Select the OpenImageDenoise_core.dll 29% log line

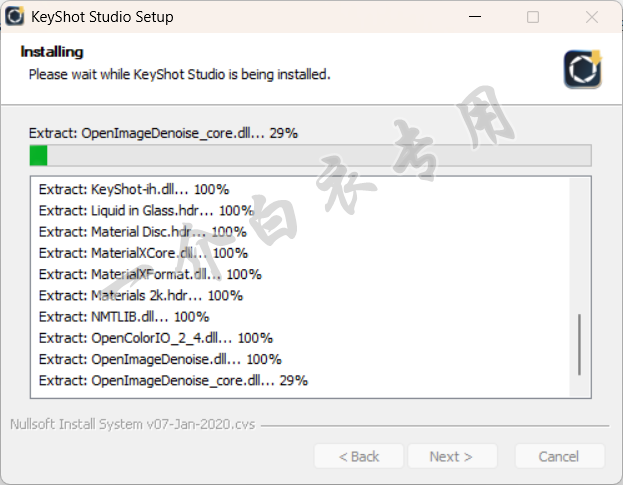coord(173,381)
